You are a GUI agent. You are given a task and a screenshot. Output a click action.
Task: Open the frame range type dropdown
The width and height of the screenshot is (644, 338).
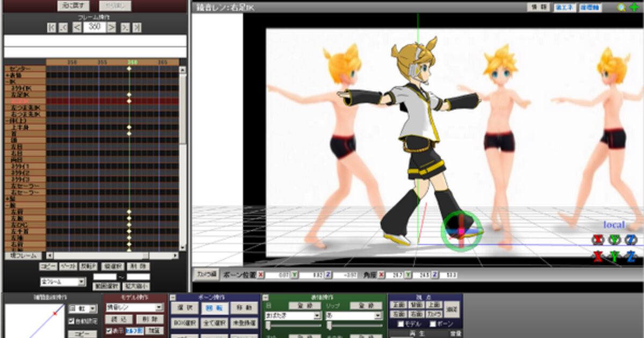click(x=63, y=282)
